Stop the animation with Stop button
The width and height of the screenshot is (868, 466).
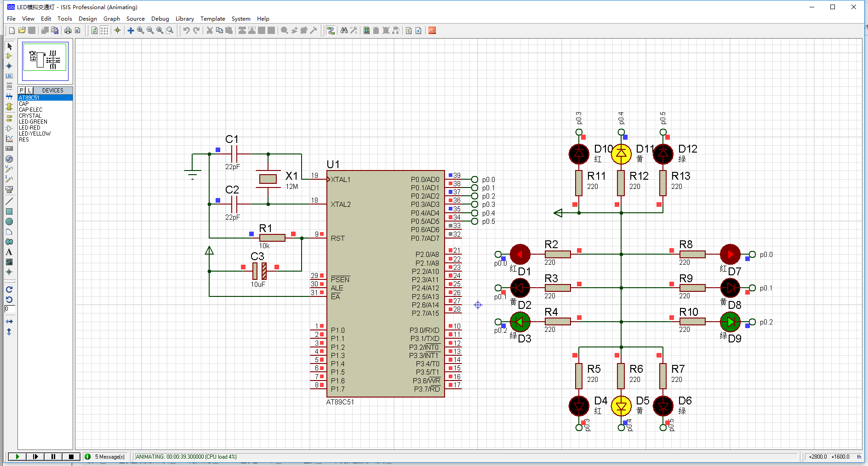[x=71, y=456]
